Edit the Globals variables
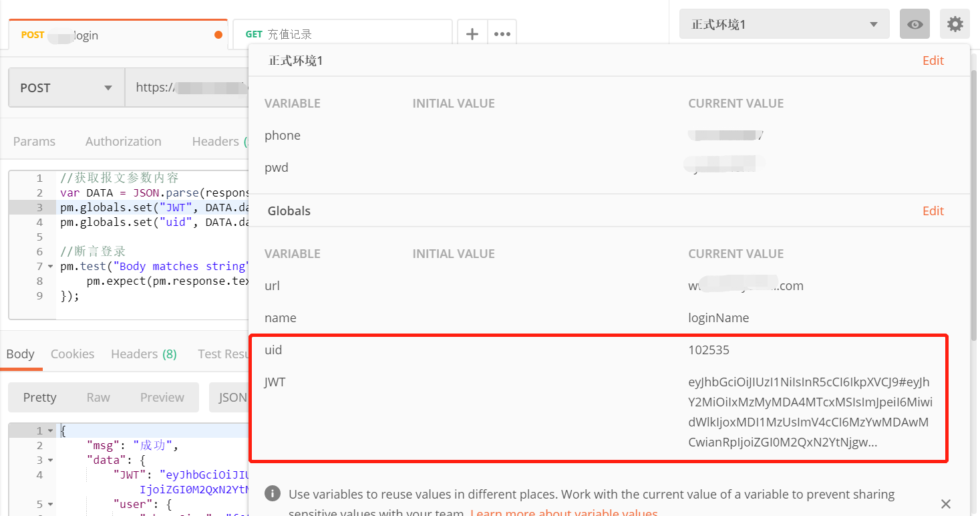 pos(933,211)
